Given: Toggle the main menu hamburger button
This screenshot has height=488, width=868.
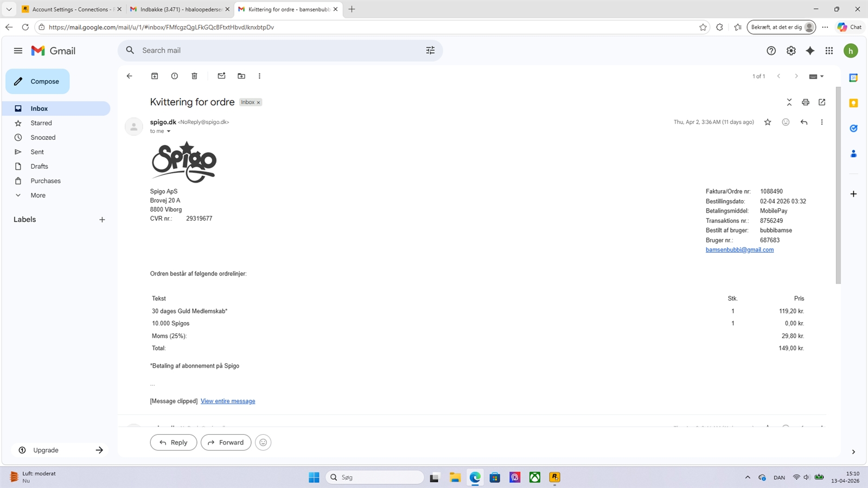Looking at the screenshot, I should click(18, 50).
